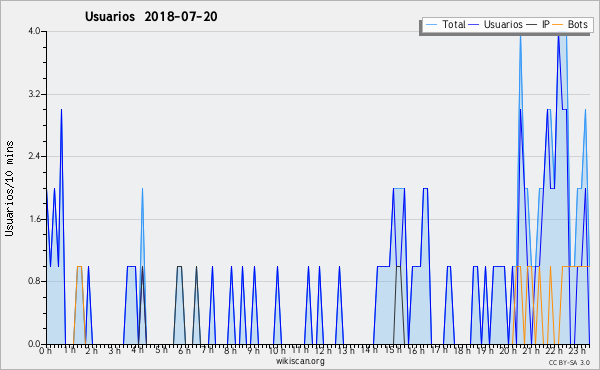The image size is (600, 370).
Task: Click the '0 h' x-axis label
Action: point(46,351)
